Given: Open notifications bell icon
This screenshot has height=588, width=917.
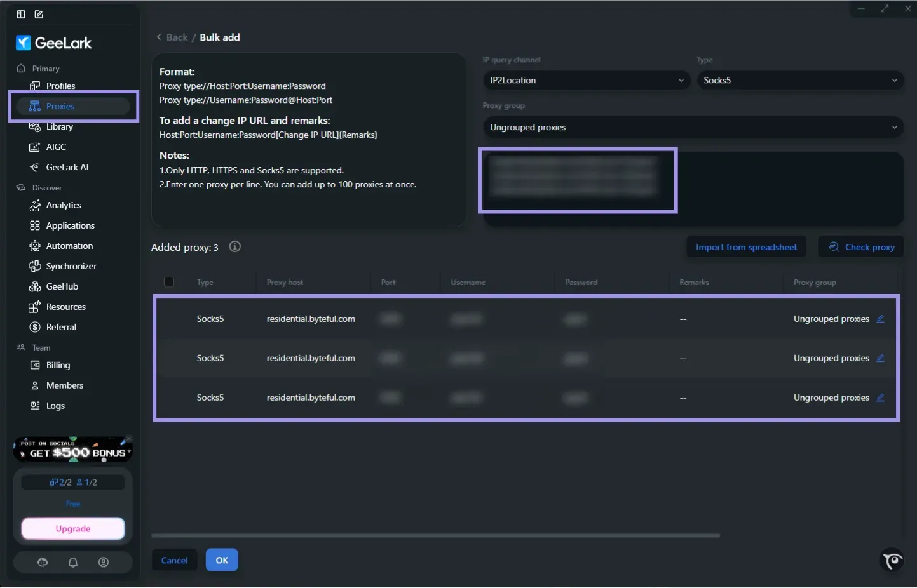Looking at the screenshot, I should click(73, 562).
